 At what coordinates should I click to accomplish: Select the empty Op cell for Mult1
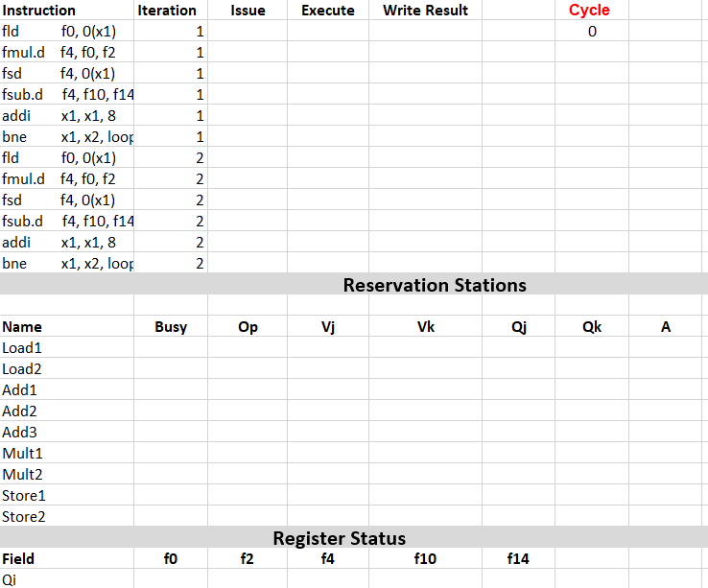coord(248,453)
